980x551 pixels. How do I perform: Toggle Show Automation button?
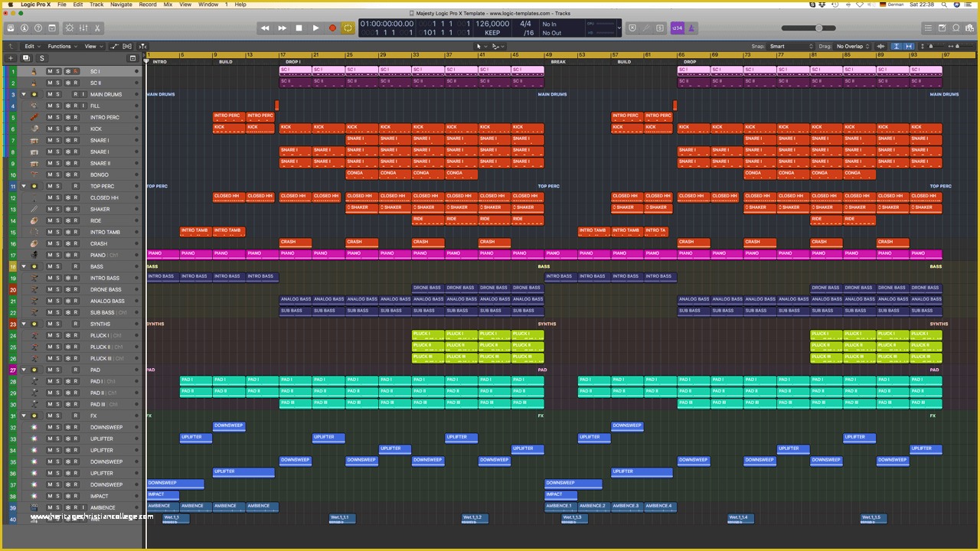[115, 47]
